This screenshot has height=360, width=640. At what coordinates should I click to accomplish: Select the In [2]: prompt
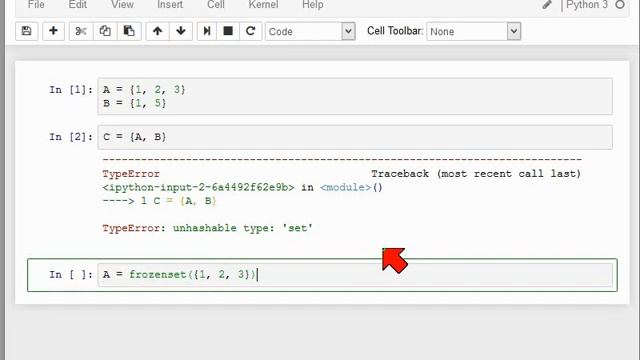[x=71, y=137]
